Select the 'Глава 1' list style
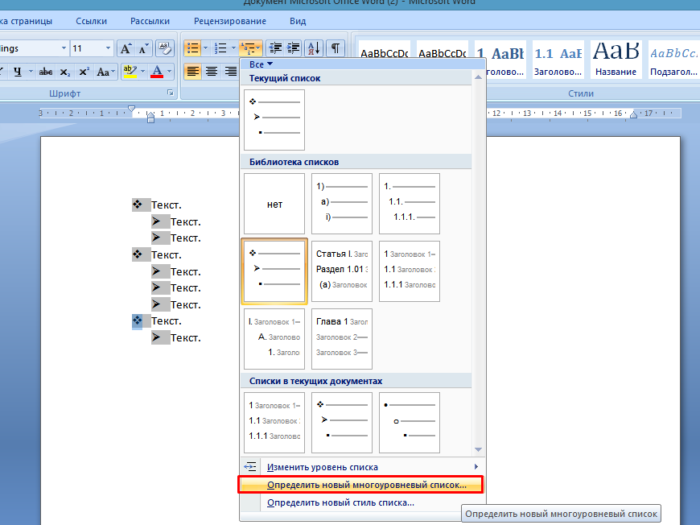700x525 pixels. (x=342, y=339)
